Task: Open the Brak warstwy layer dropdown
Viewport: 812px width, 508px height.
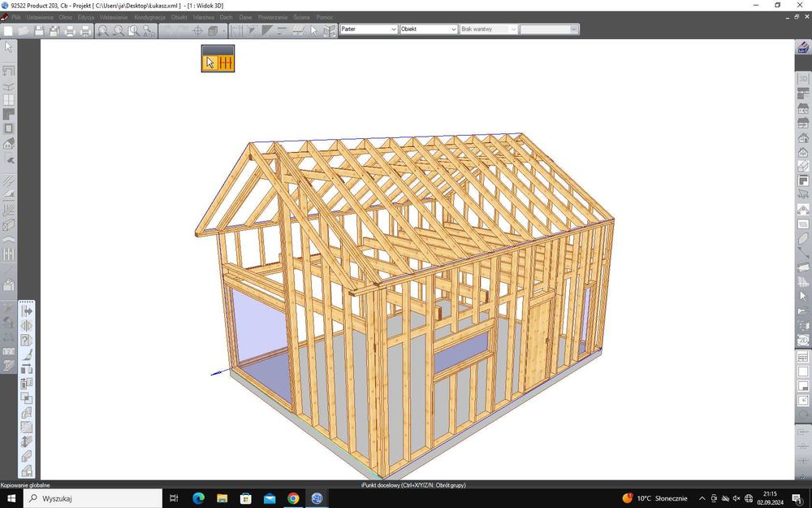Action: tap(489, 29)
